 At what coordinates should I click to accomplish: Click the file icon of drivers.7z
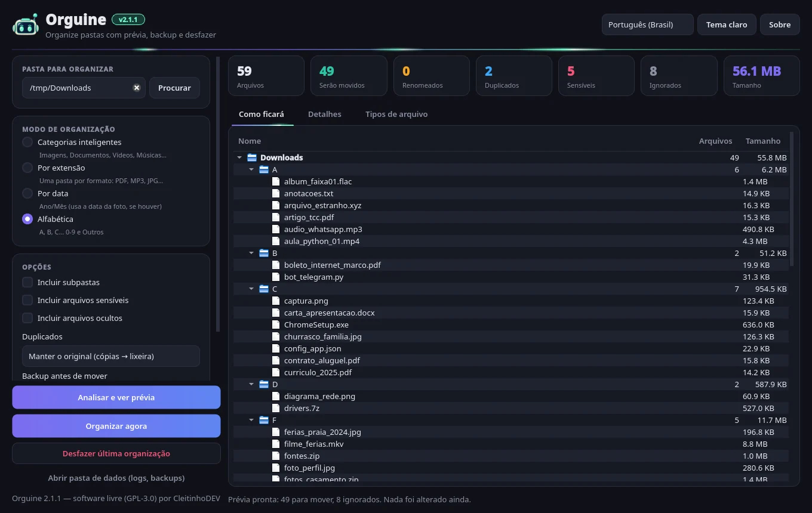pyautogui.click(x=276, y=408)
